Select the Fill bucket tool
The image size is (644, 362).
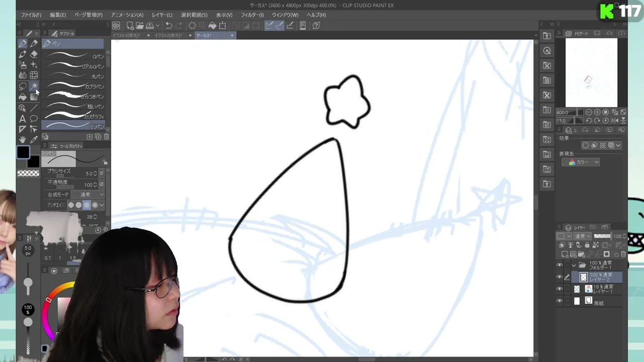point(23,97)
